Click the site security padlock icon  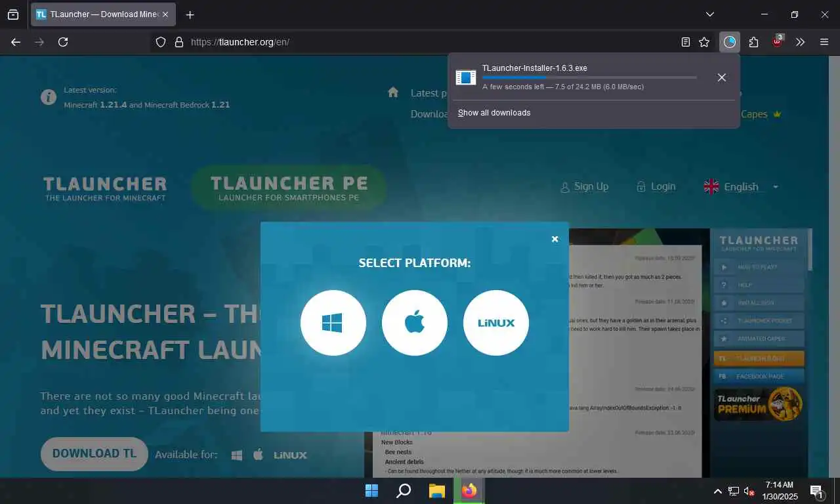coord(178,42)
